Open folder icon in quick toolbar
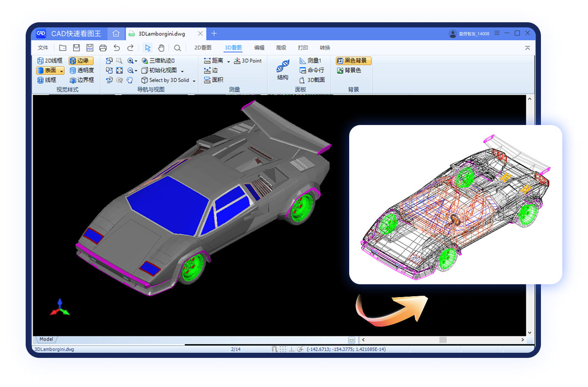The image size is (588, 387). (x=63, y=48)
